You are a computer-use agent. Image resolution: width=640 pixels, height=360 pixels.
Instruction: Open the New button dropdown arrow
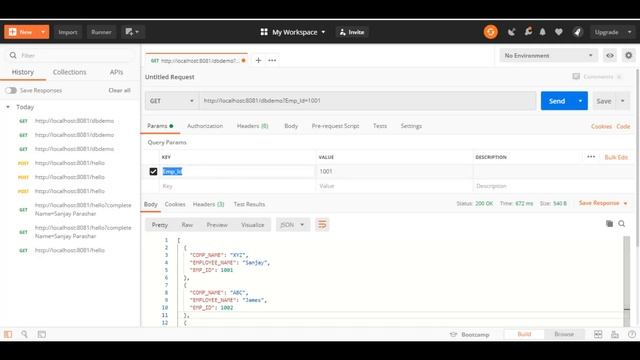click(43, 32)
